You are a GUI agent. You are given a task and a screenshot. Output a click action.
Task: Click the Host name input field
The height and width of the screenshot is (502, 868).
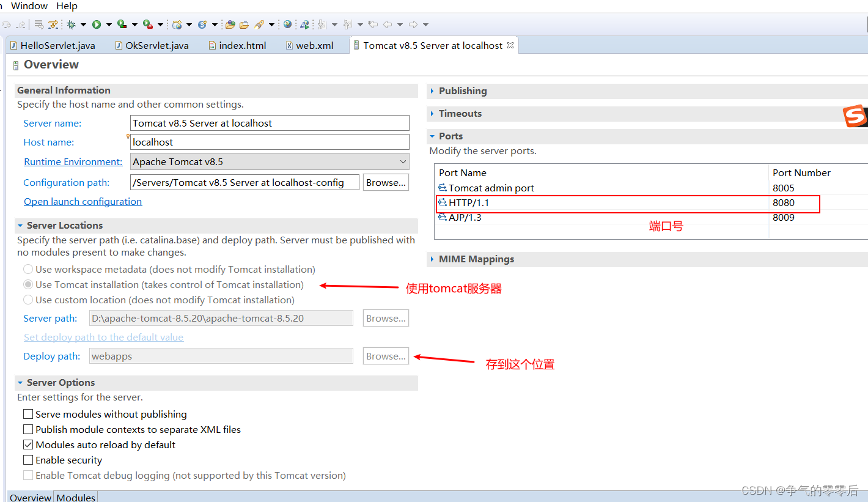pos(270,142)
